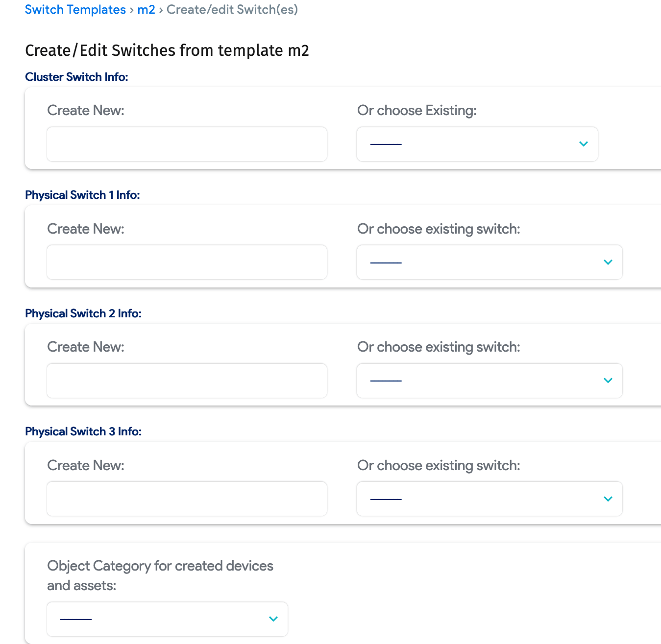The image size is (661, 644).
Task: Expand the existing switch dropdown under Physical Switch 1
Action: point(490,262)
